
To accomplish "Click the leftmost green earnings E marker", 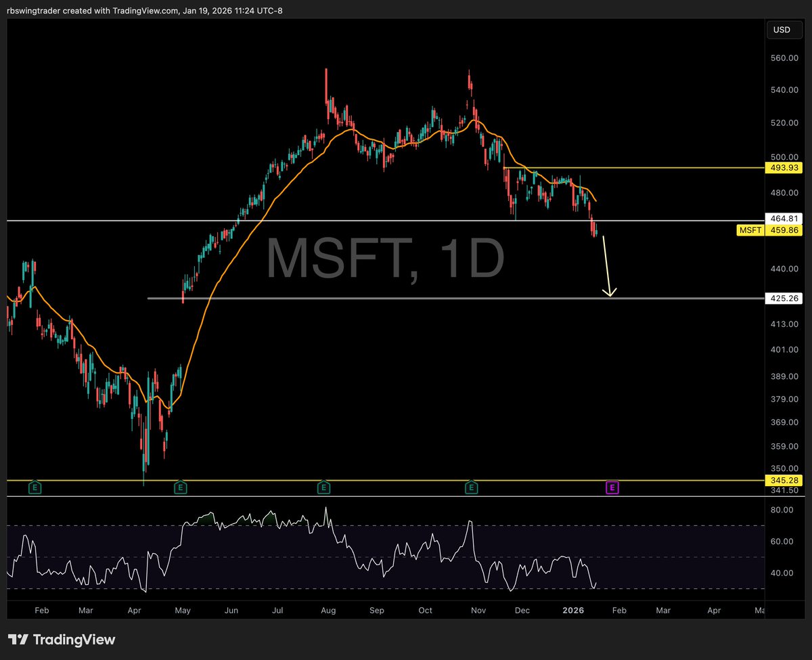I will click(x=35, y=487).
